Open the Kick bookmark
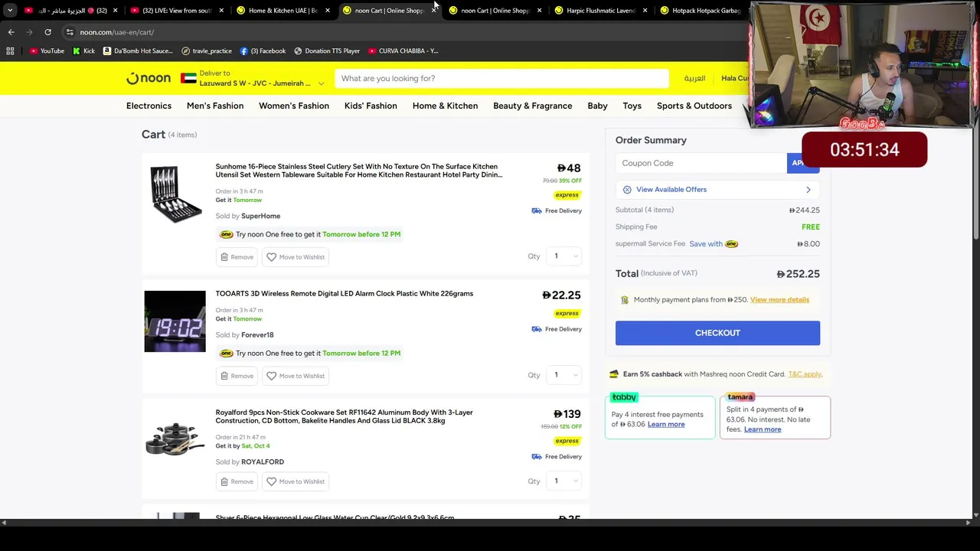Screen dimensions: 980x551 tap(83, 51)
